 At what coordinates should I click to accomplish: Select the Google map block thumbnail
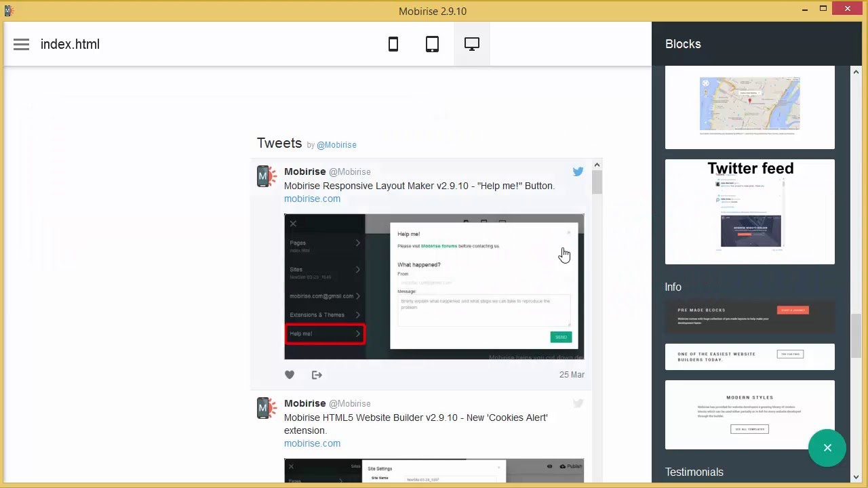(x=750, y=107)
